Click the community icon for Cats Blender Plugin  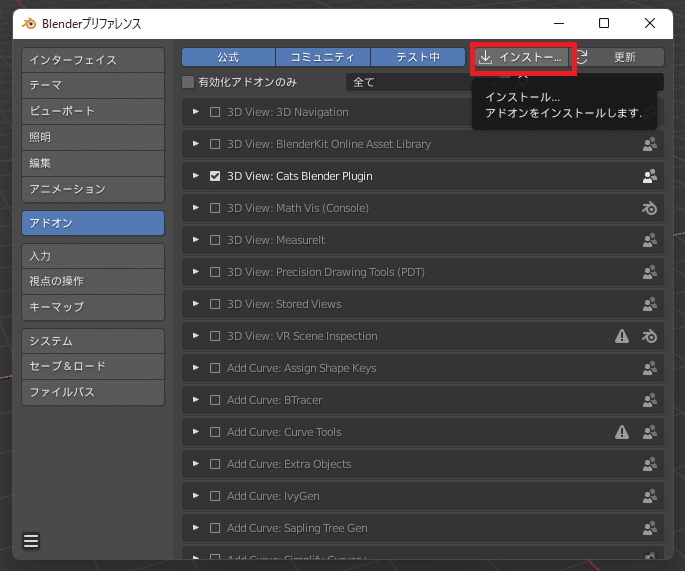pos(650,176)
